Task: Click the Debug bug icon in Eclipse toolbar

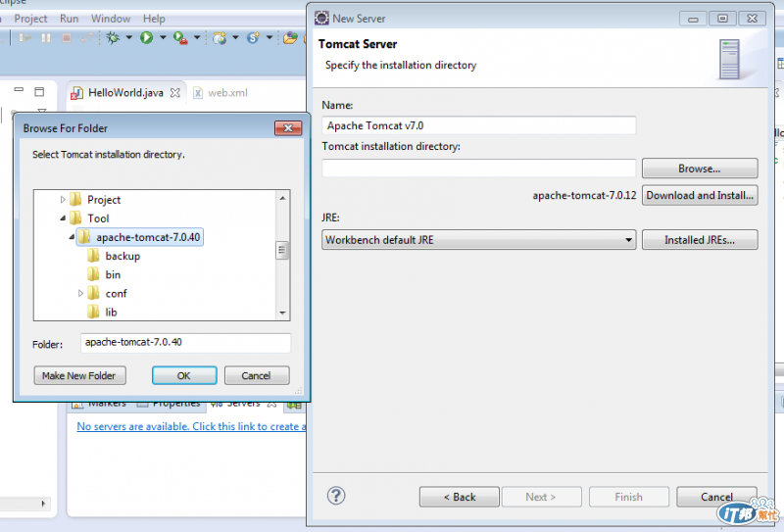Action: [113, 37]
